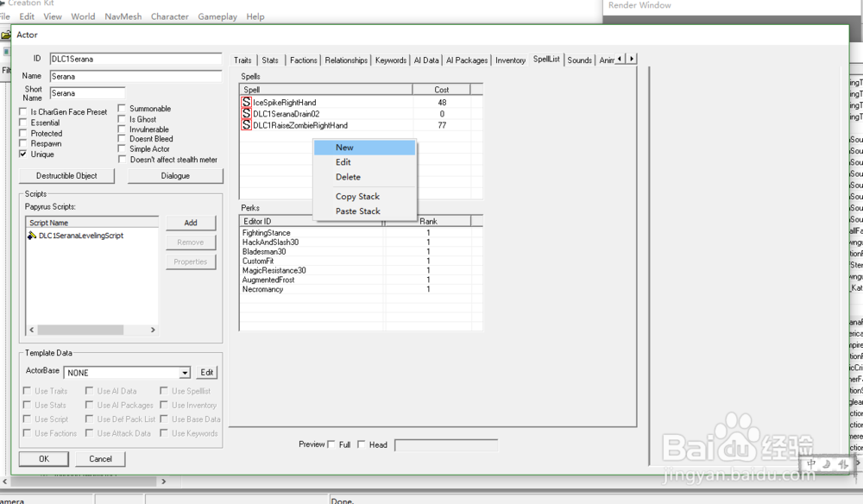Switch to the Factions tab

click(x=304, y=60)
